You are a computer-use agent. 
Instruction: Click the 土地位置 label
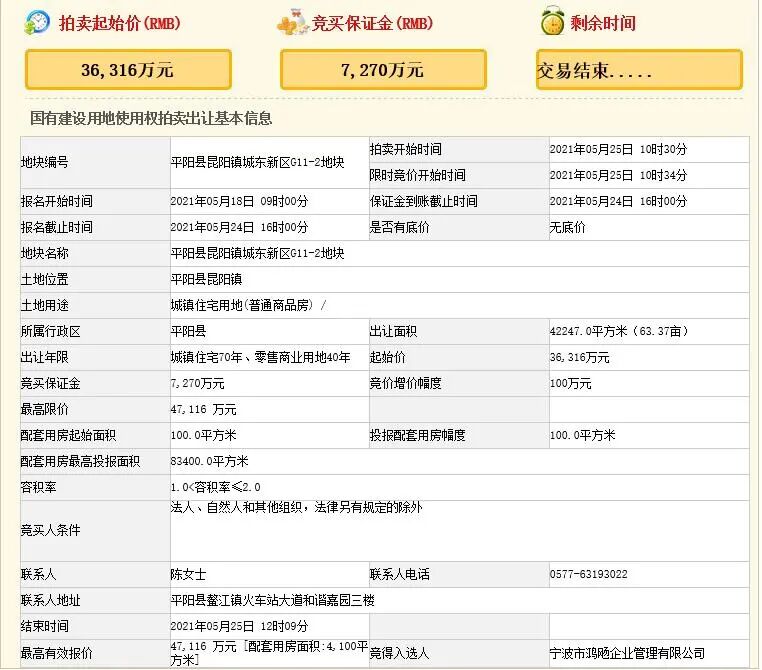pos(44,279)
